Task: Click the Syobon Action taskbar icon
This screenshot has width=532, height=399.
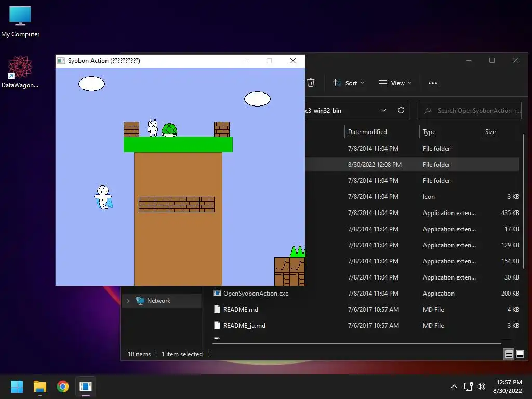Action: coord(86,387)
